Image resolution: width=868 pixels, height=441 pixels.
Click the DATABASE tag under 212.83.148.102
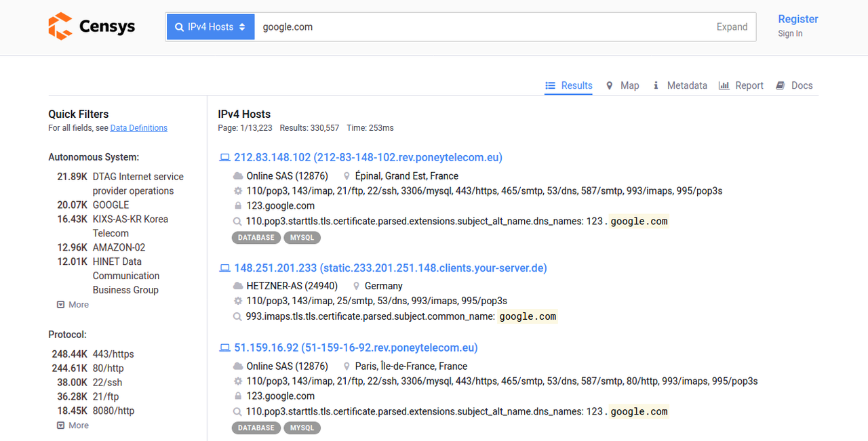click(256, 238)
